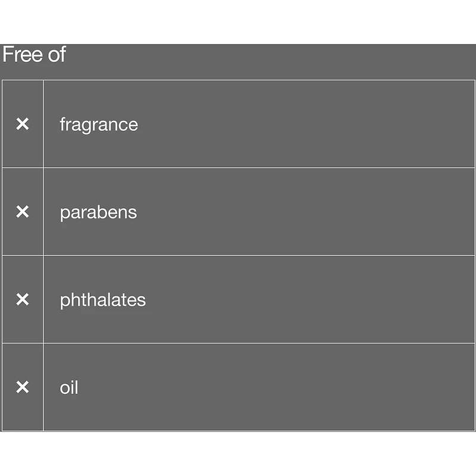Click the dark header bar right of 'Free of'
This screenshot has width=476, height=476.
268,61
